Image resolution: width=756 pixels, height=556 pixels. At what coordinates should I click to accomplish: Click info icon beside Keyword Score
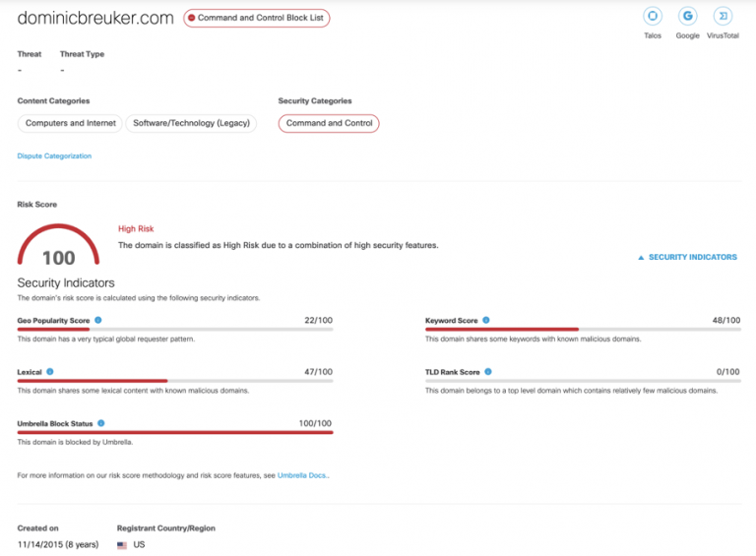click(486, 321)
